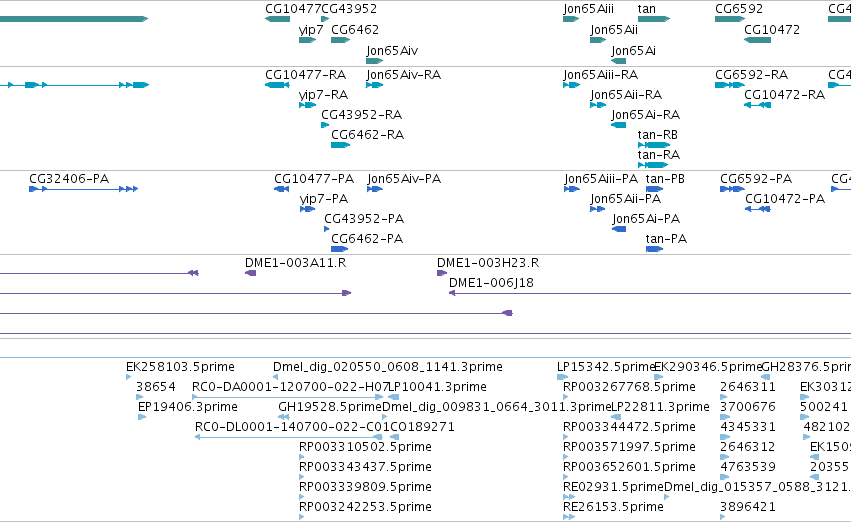
Task: Click the Jon65Aiii gene label
Action: pos(588,9)
